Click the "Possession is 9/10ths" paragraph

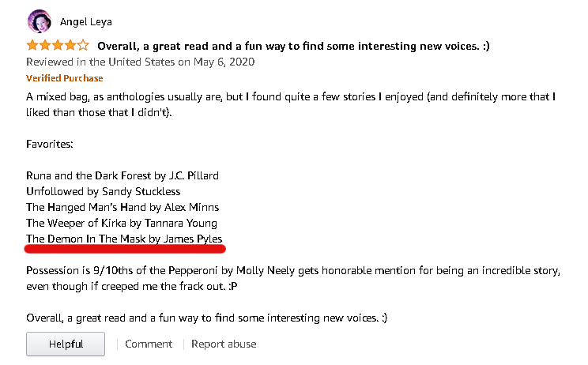click(x=292, y=278)
